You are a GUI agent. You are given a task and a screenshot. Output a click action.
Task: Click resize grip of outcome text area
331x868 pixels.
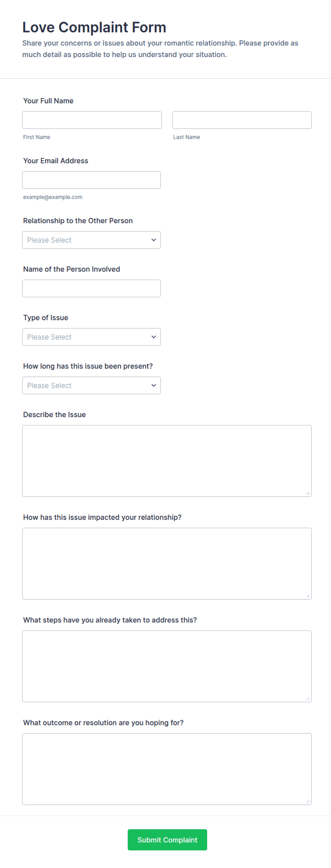coord(308,801)
